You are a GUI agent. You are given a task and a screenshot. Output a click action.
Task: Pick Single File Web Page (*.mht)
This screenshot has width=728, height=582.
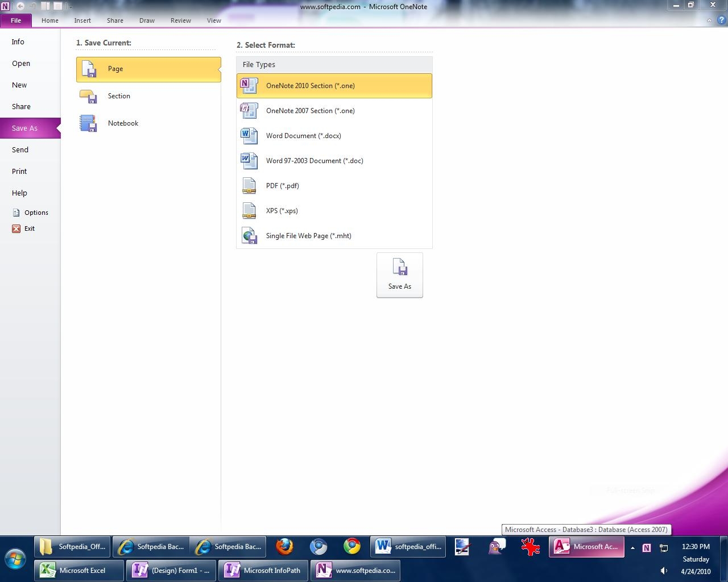point(308,236)
